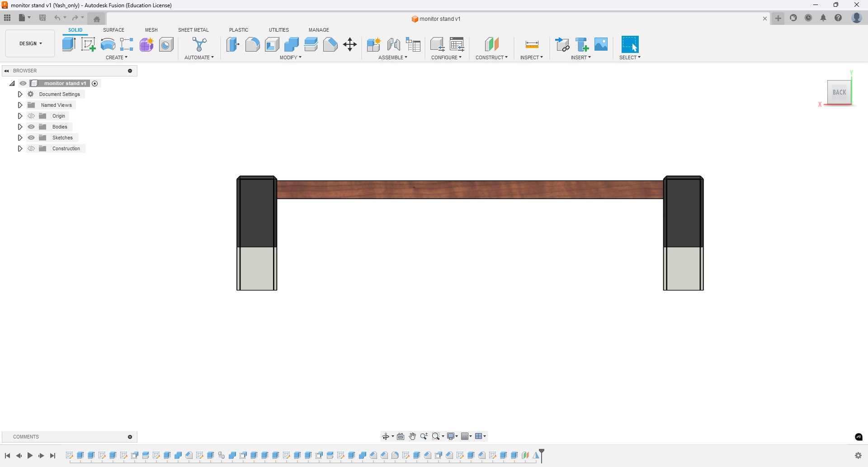Select the Fillet tool in Modify
Viewport: 868px width, 467px height.
pos(252,44)
